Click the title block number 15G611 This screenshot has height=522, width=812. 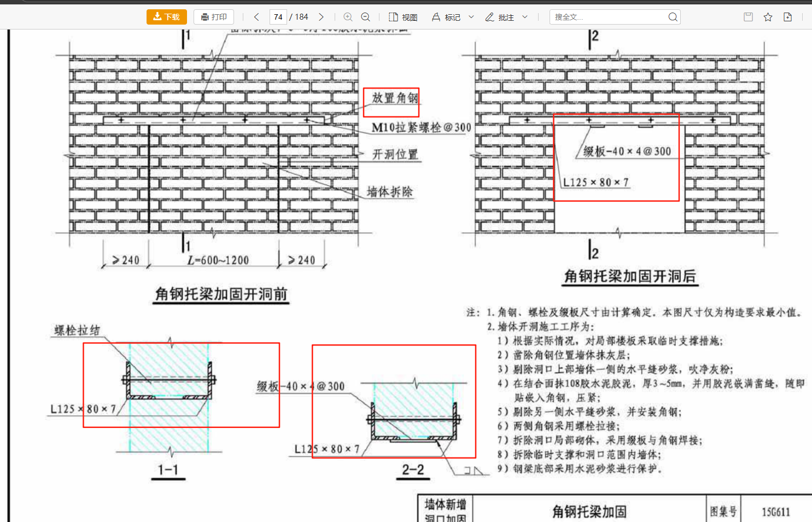(776, 512)
